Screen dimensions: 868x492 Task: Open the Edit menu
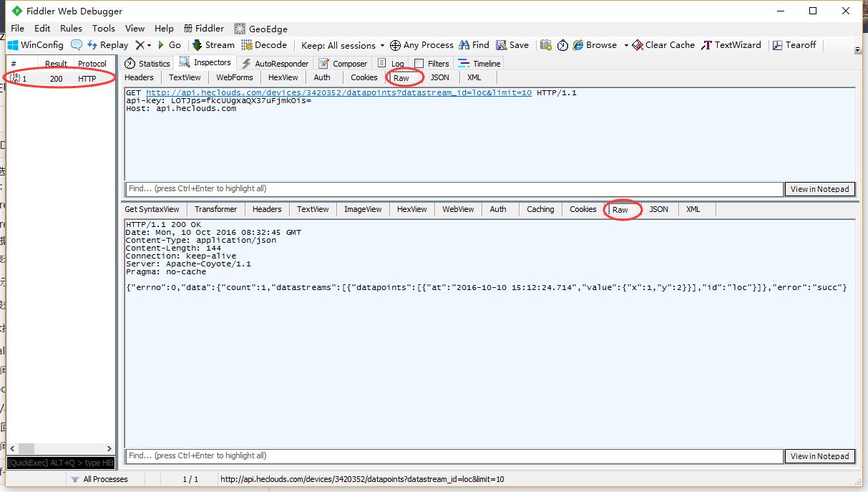[42, 29]
